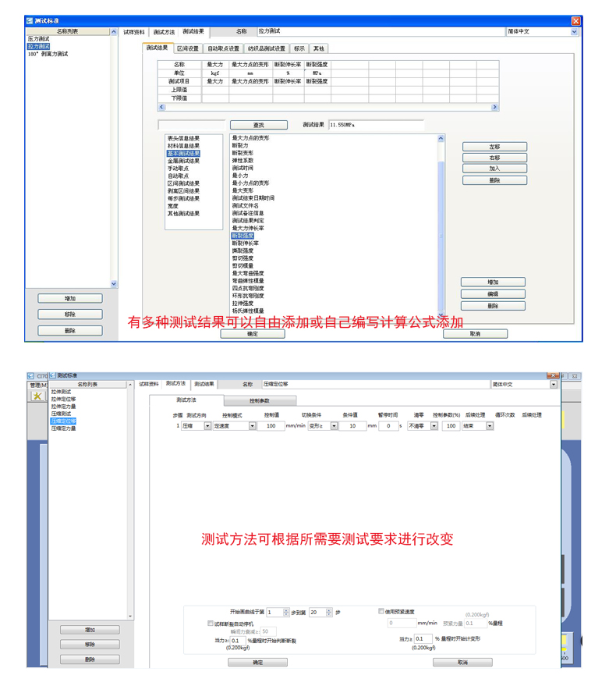This screenshot has height=700, width=616.
Task: Select the 纺织品测试设置 tab
Action: point(267,48)
